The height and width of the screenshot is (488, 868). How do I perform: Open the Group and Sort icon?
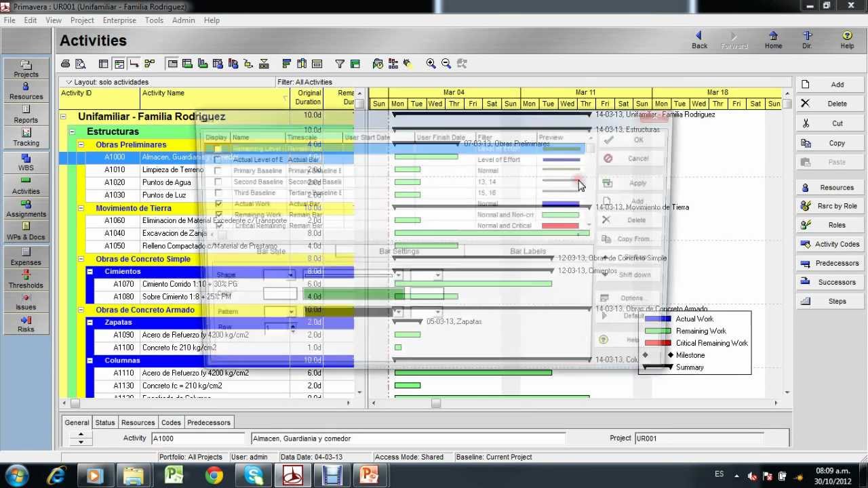click(355, 64)
